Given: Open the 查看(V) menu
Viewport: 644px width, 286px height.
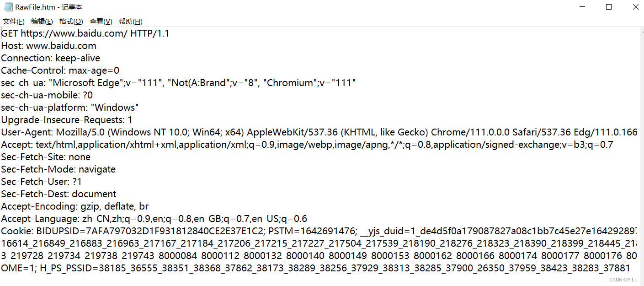Looking at the screenshot, I should click(x=101, y=22).
